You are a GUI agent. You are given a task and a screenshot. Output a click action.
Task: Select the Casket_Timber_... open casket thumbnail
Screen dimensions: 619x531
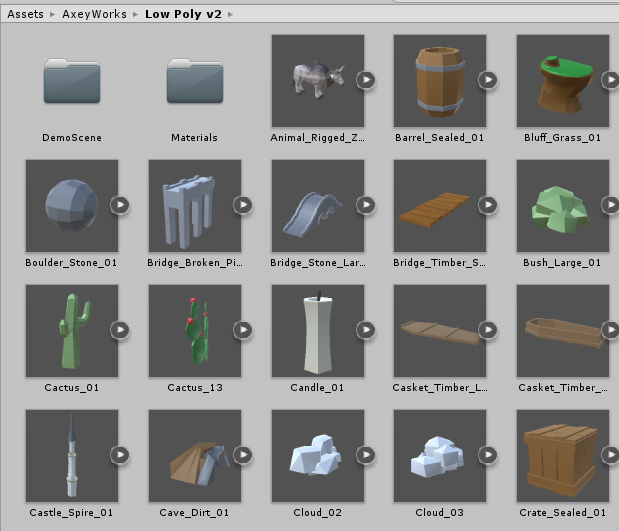click(563, 331)
